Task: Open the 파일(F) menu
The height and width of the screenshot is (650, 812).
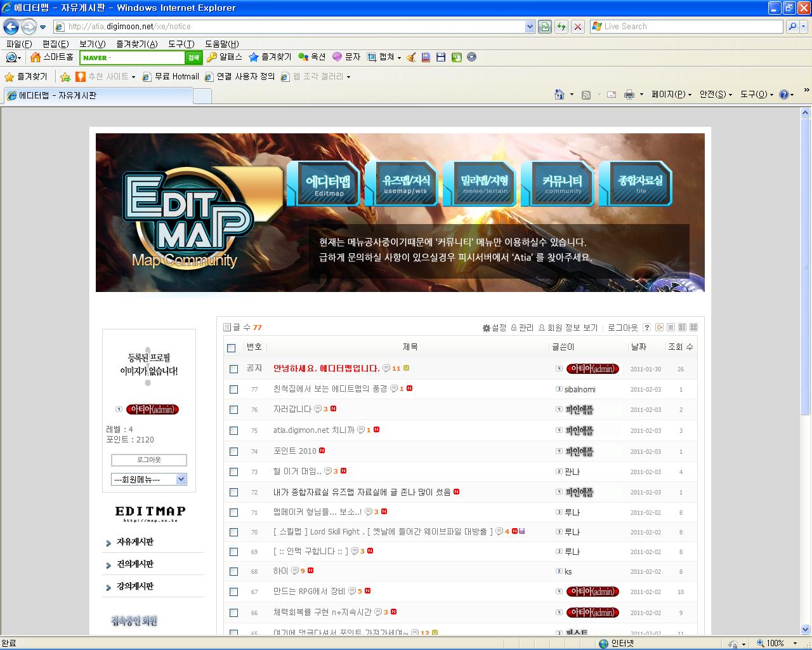Action: (x=19, y=44)
